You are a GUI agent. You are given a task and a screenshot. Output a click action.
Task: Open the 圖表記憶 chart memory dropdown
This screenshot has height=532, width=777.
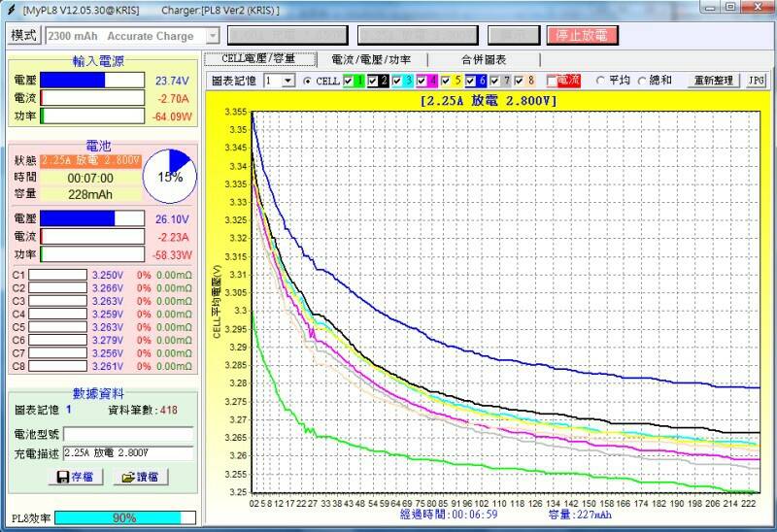(x=288, y=81)
